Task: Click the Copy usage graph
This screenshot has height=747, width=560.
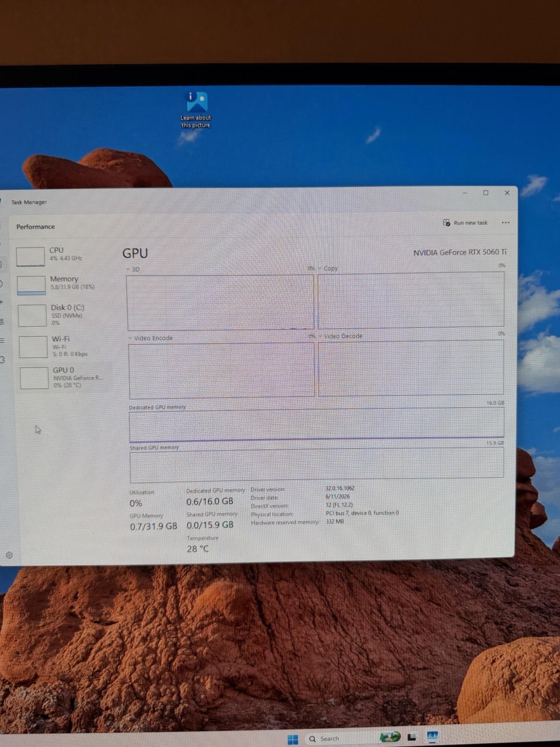Action: click(411, 300)
